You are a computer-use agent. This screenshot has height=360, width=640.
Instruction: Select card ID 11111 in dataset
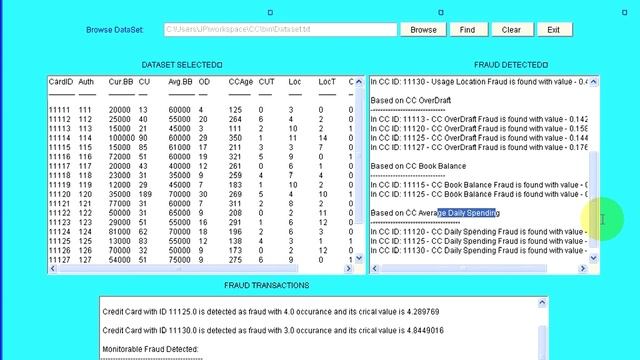click(60, 110)
